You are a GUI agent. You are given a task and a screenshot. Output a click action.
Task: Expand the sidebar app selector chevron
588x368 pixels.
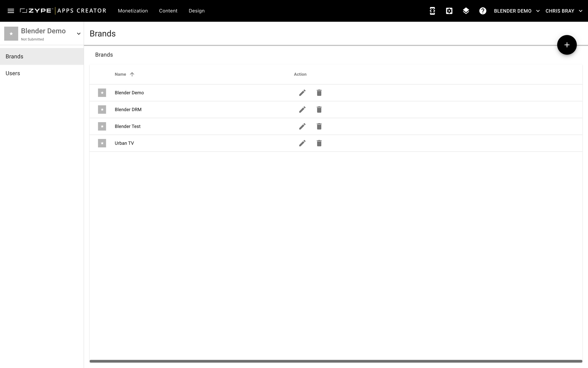click(78, 34)
